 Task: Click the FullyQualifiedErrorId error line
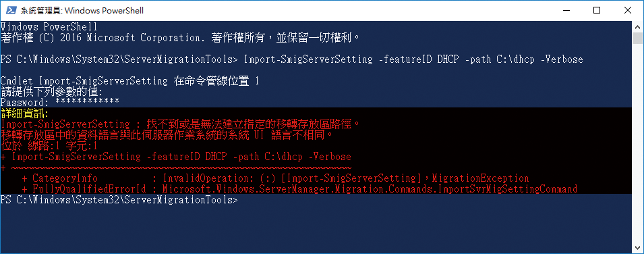point(299,189)
